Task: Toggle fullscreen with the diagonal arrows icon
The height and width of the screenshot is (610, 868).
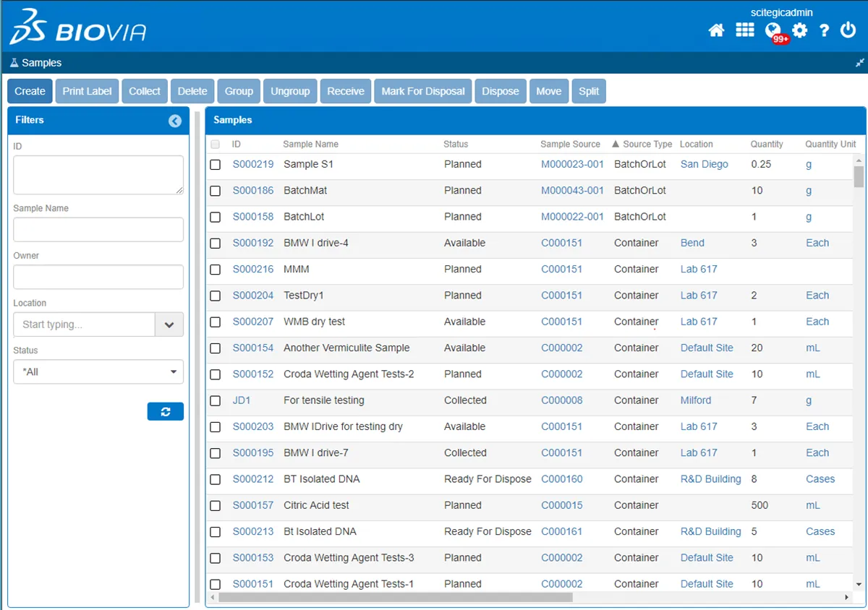Action: tap(859, 62)
